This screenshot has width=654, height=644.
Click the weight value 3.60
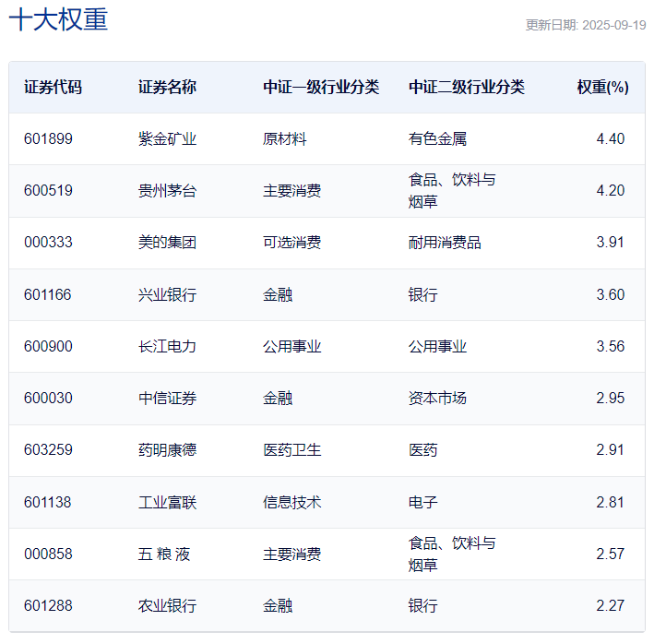click(611, 294)
